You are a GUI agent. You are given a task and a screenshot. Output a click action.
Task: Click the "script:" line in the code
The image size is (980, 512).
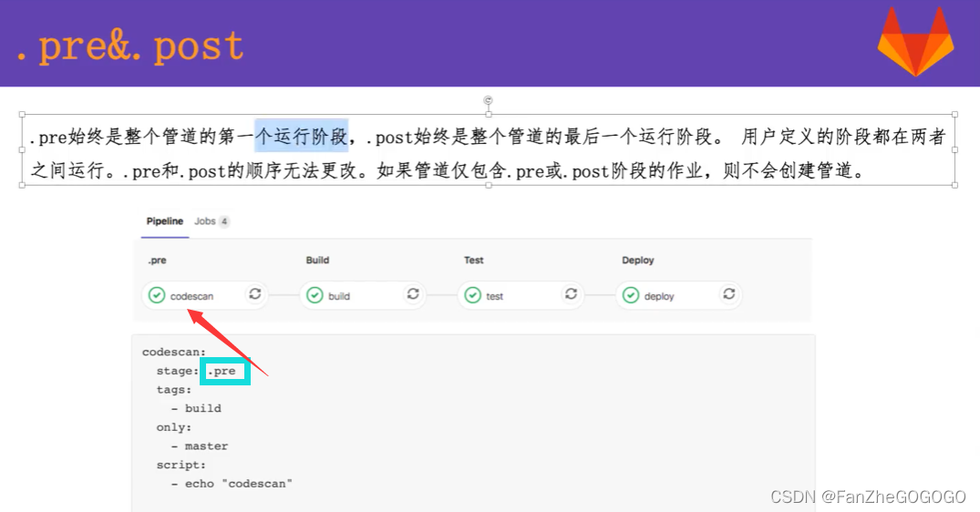click(181, 465)
